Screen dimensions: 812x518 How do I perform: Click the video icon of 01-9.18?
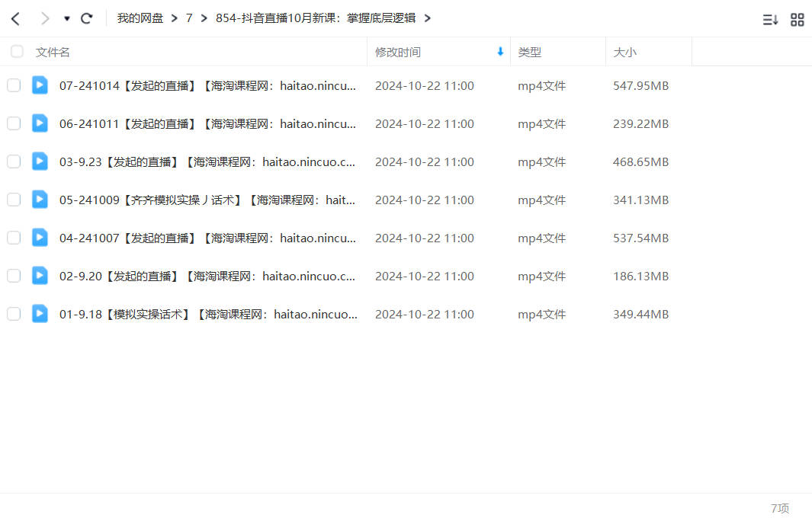click(x=40, y=313)
